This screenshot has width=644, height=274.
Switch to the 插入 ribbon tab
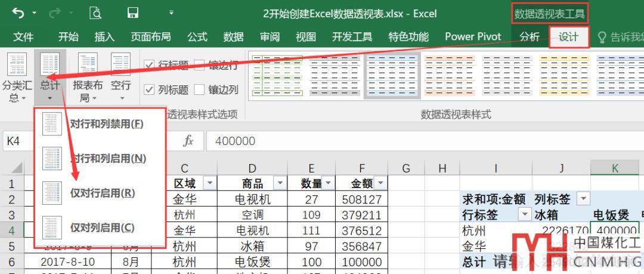pos(104,37)
